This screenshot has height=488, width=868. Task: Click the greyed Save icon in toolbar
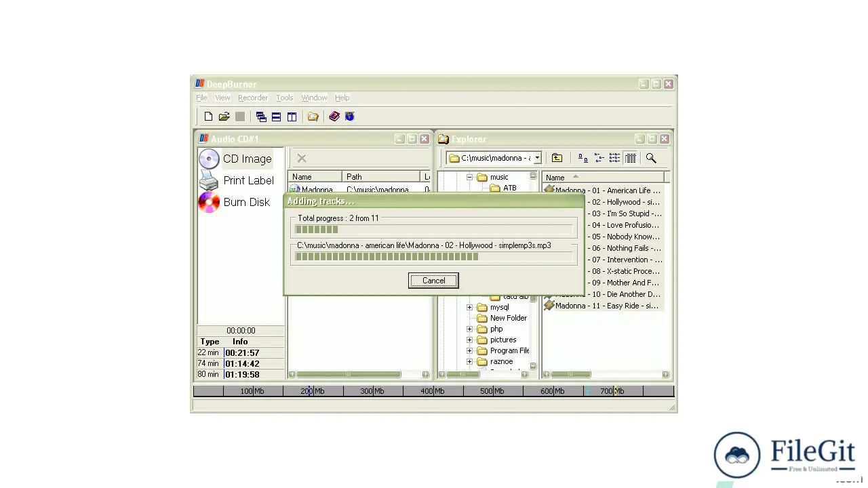pos(240,117)
